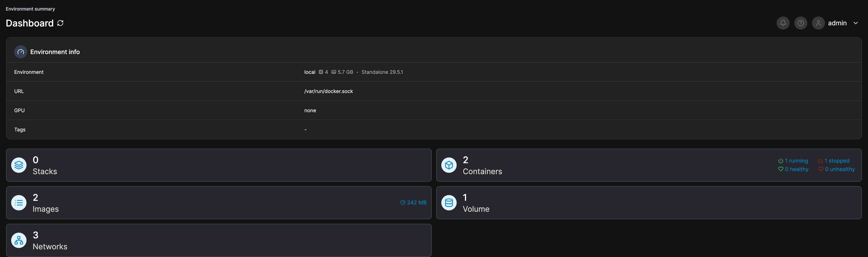Screen dimensions: 868x257
Task: Click the 'Standalone 29.5.1' text
Action: [x=382, y=72]
